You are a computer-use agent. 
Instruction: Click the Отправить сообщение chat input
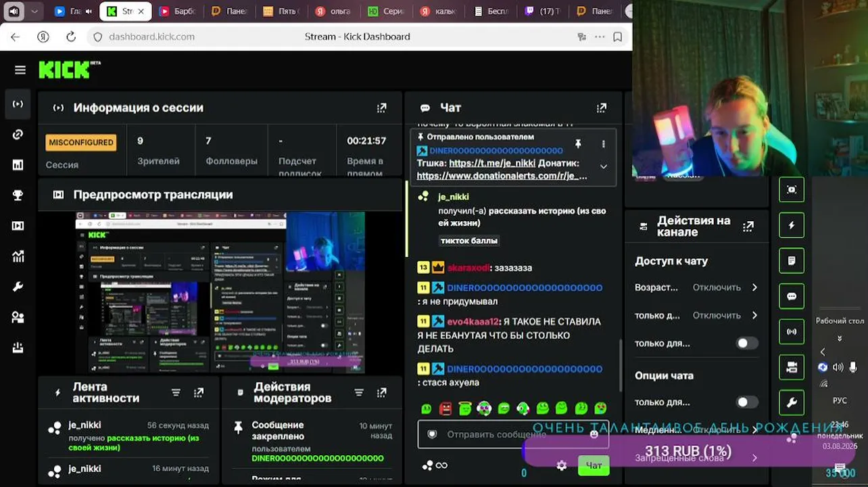[513, 434]
